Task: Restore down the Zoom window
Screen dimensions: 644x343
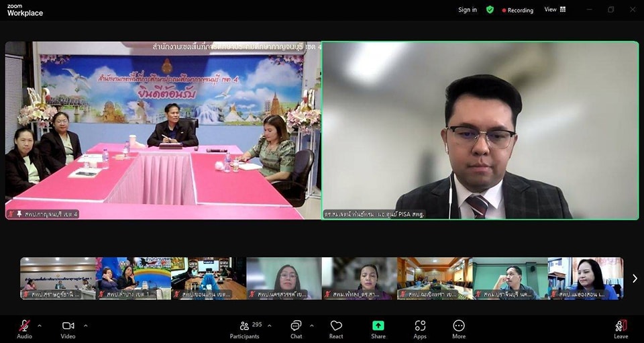Action: point(610,9)
